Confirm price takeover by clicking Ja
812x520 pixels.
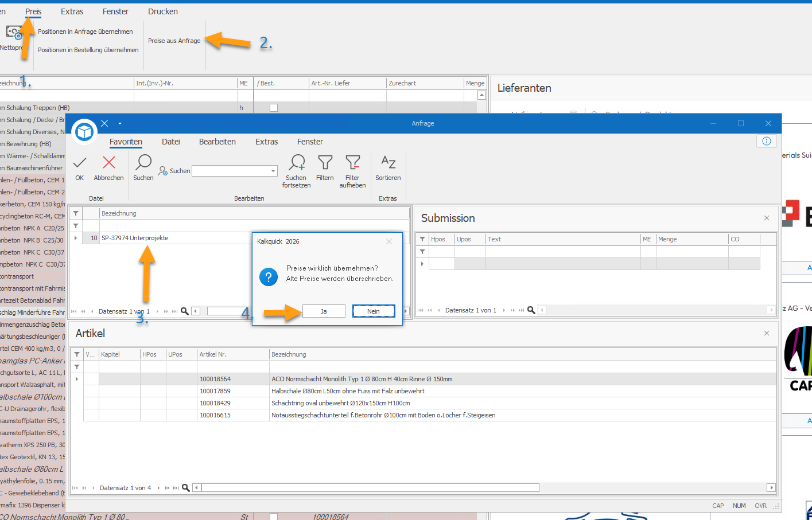coord(324,311)
